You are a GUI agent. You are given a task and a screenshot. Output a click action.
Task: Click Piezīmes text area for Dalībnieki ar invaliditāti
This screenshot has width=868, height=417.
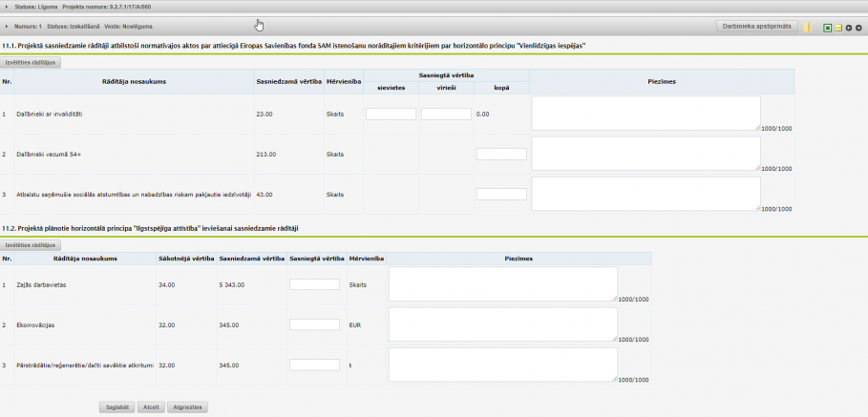coord(646,113)
